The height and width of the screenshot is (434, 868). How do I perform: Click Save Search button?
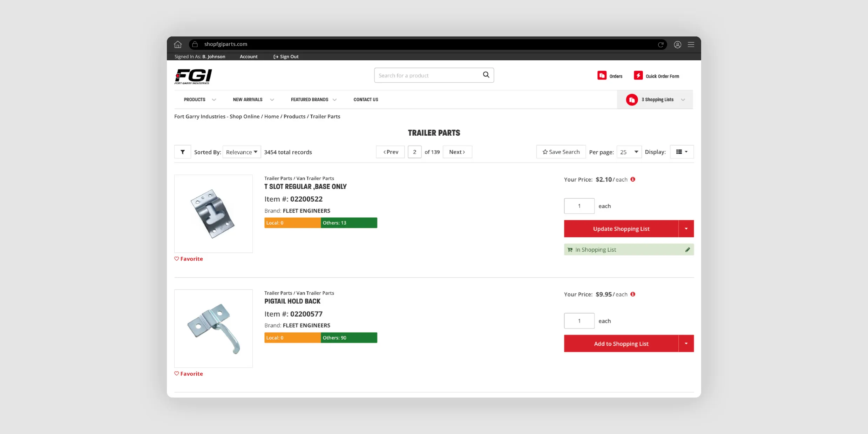pyautogui.click(x=561, y=152)
